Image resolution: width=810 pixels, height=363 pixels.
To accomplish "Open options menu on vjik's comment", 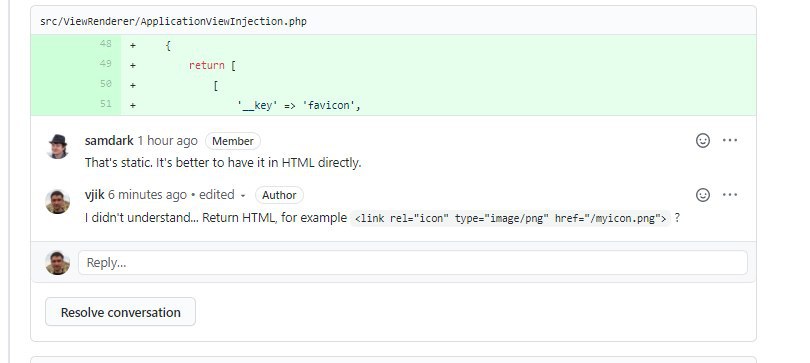I will [x=730, y=195].
